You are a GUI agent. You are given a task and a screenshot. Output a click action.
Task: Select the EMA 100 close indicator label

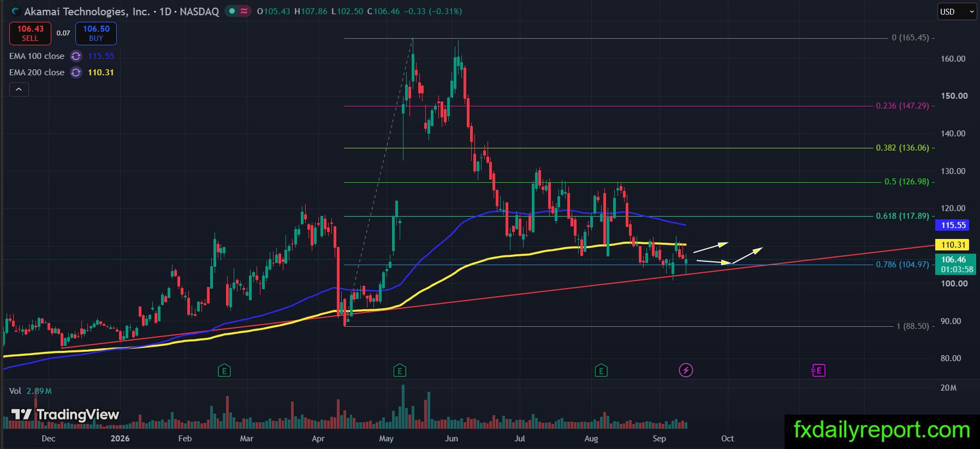tap(37, 56)
